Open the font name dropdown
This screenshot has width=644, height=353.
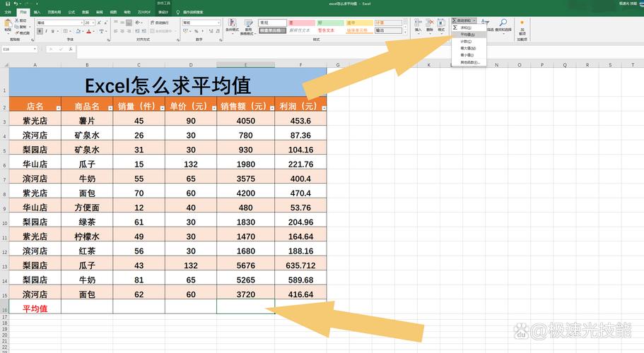tap(82, 23)
